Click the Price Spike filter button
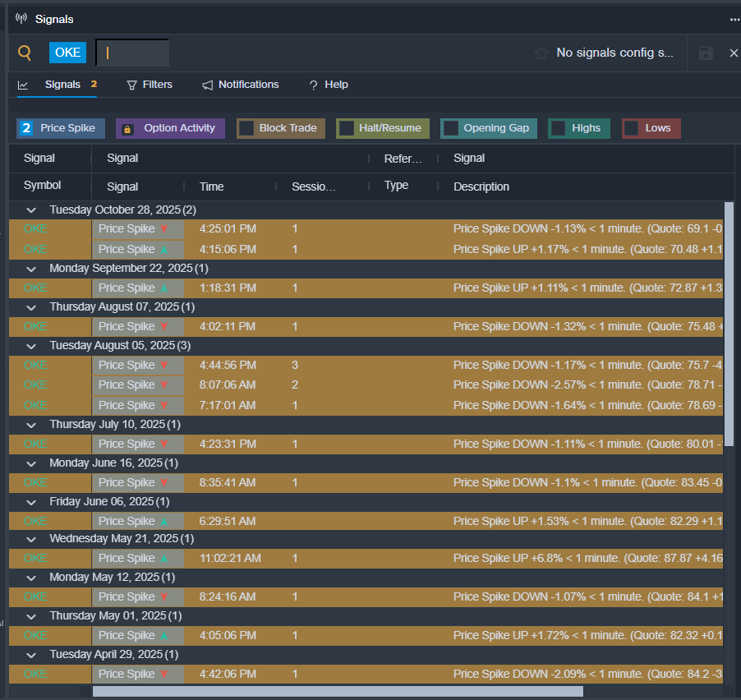This screenshot has width=741, height=700. [61, 128]
